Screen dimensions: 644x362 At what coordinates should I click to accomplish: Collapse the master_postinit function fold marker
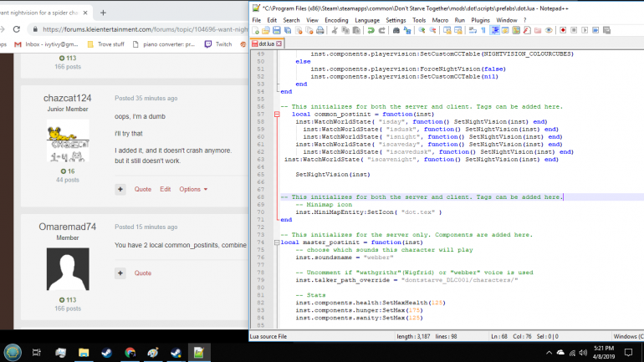click(x=277, y=242)
